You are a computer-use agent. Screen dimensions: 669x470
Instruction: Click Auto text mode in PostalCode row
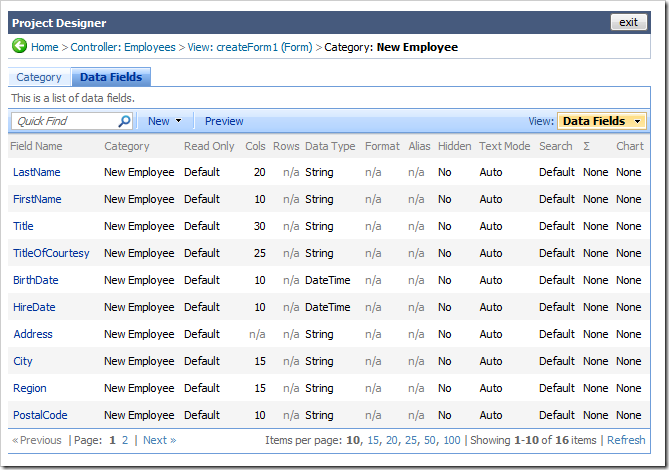coord(491,415)
